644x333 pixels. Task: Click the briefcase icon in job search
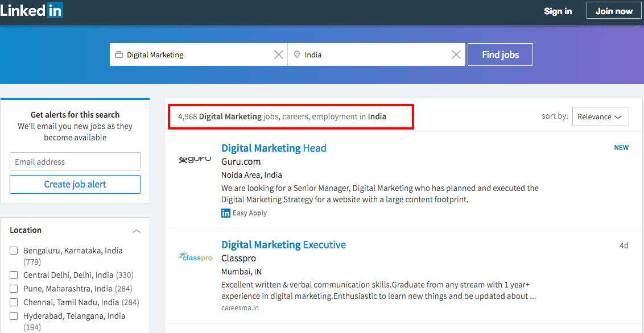(x=119, y=55)
